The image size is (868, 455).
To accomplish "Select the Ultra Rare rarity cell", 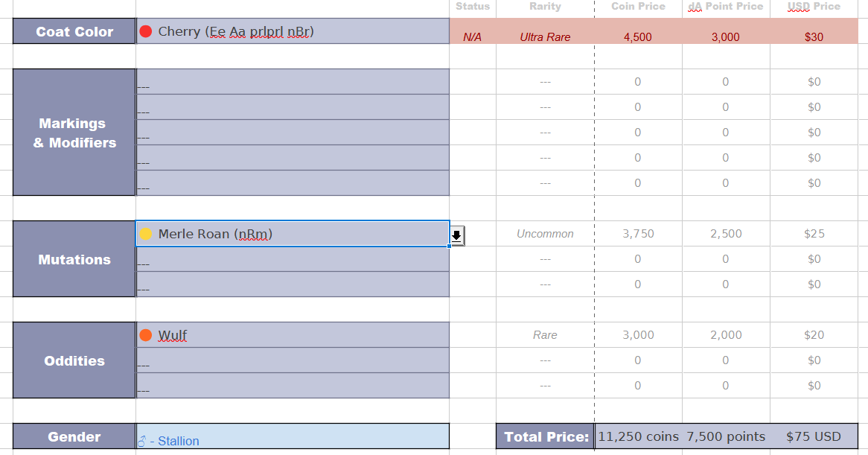I will tap(545, 36).
